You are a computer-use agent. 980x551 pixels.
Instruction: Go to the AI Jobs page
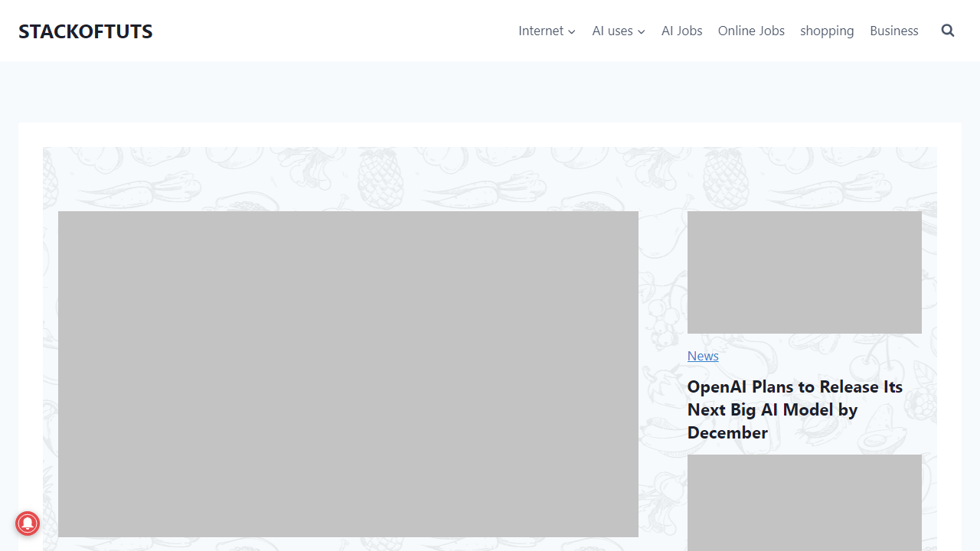[x=681, y=31]
